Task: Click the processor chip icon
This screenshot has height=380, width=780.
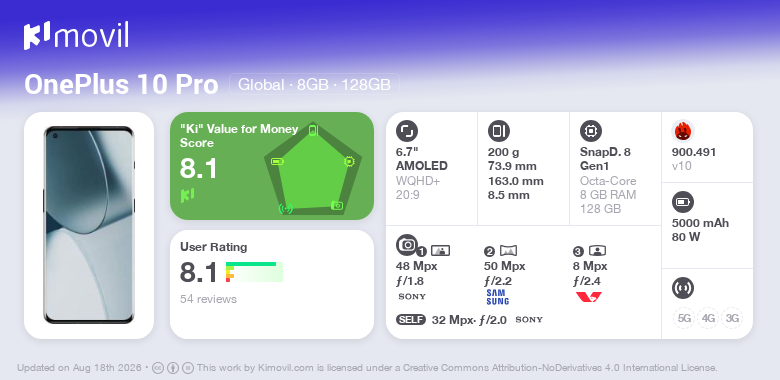Action: [590, 131]
